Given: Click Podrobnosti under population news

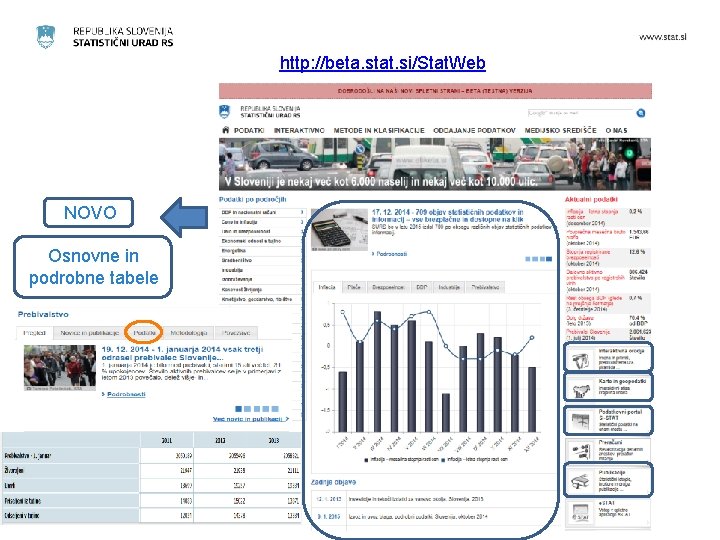Looking at the screenshot, I should (126, 394).
